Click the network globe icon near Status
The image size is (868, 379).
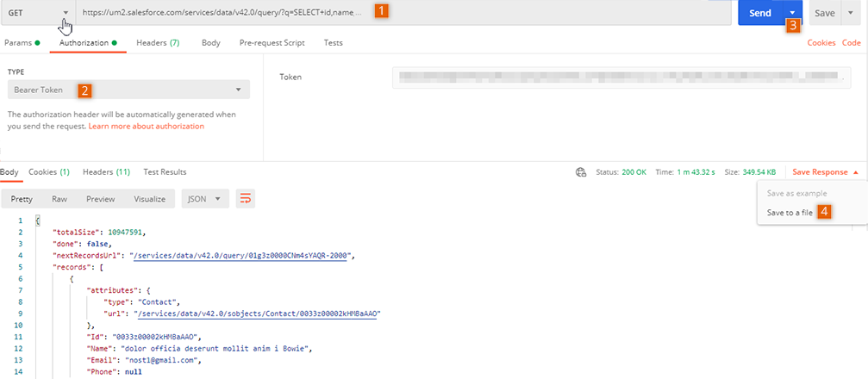pos(581,172)
